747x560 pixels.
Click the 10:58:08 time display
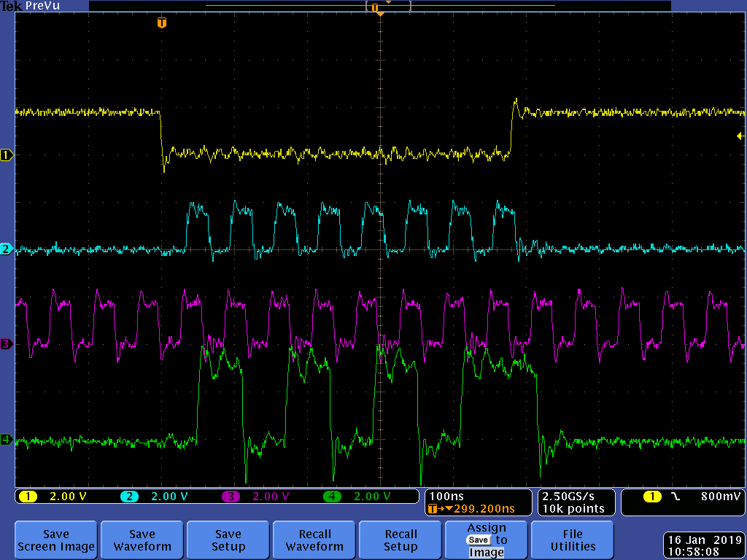(x=694, y=552)
